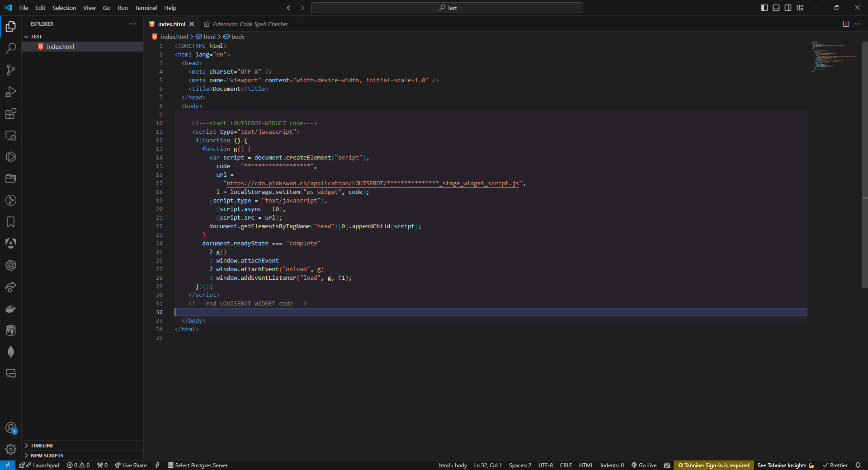Select index.html in the Explorer tree
Viewport: 868px width, 470px height.
pos(82,47)
